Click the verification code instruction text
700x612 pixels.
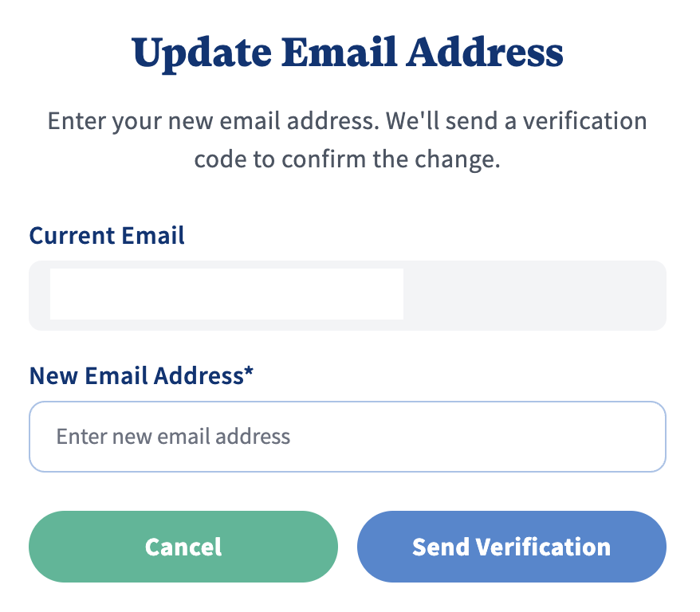click(x=348, y=140)
